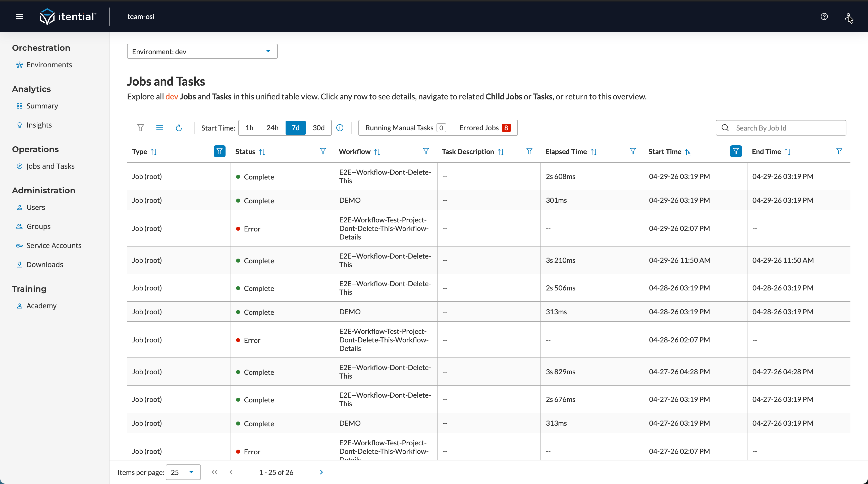Open the Task Description column filter
Screen dimensions: 868x484
(529, 151)
